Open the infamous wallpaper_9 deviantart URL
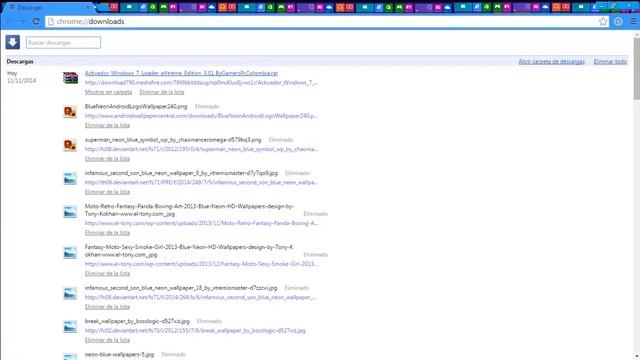This screenshot has width=640, height=360. 201,182
